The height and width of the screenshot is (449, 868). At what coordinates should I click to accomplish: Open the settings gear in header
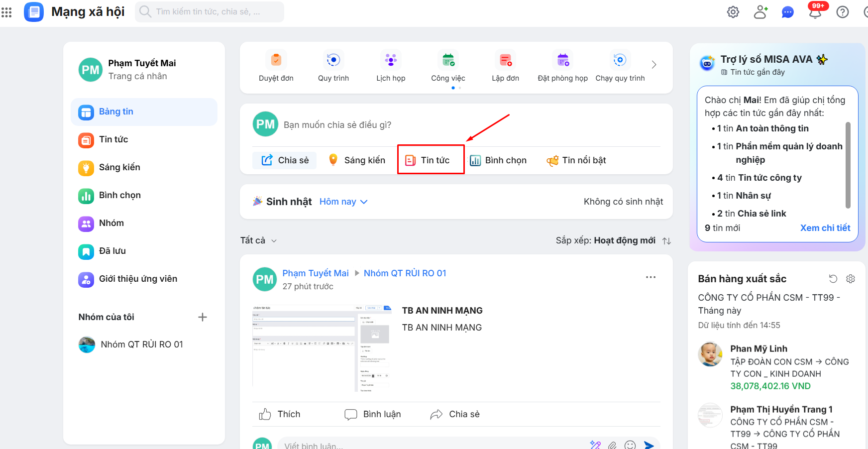(x=733, y=12)
